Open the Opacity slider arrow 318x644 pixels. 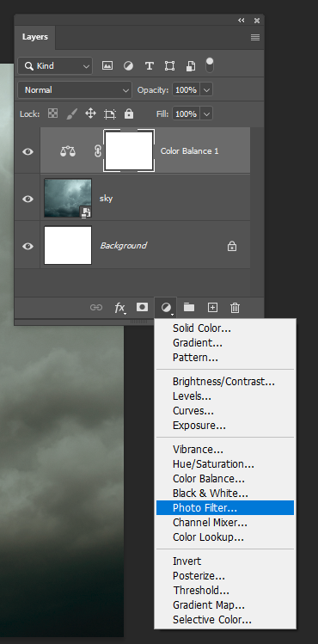point(207,89)
